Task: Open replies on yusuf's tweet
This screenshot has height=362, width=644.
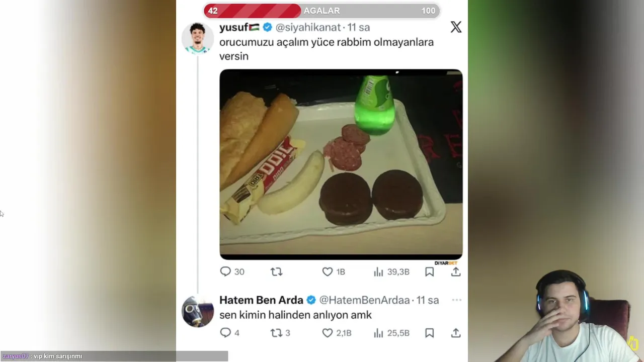Action: coord(232,271)
